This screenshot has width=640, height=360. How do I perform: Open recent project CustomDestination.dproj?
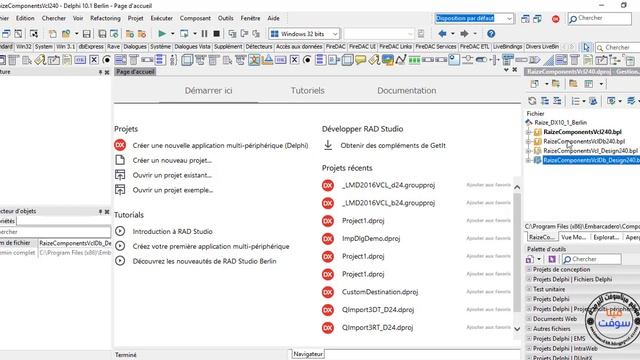380,292
